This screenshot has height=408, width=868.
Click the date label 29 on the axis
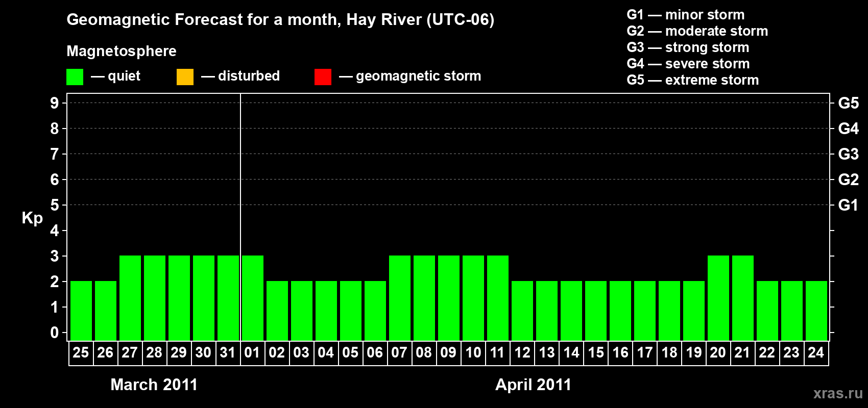tap(179, 352)
